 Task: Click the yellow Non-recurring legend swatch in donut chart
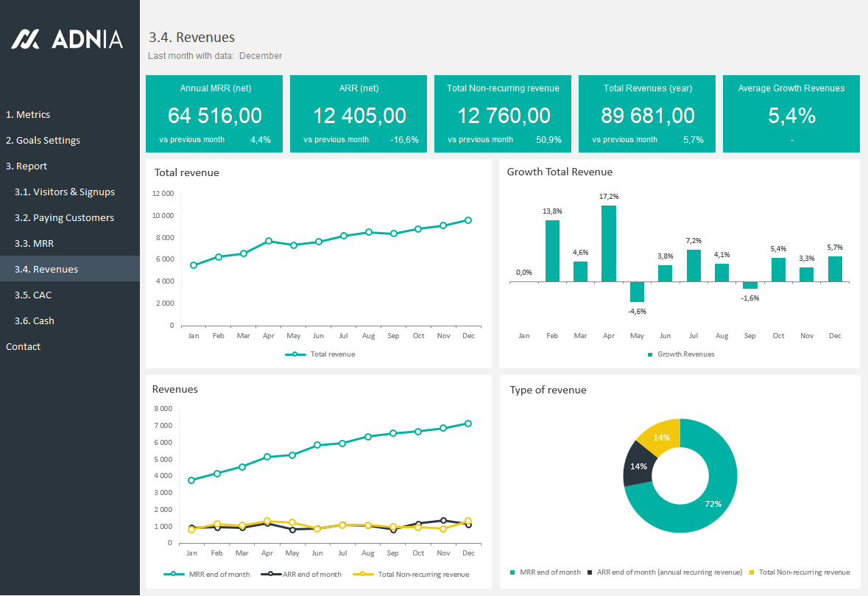[x=752, y=572]
